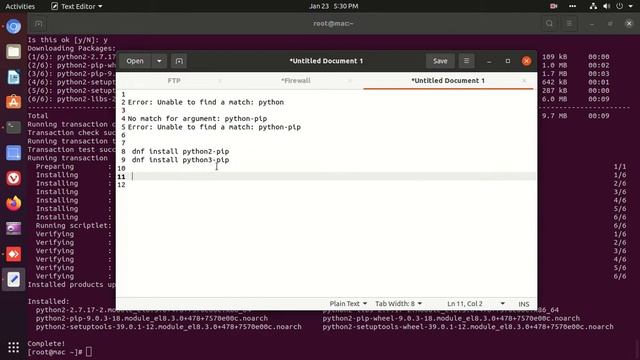
Task: Open the Jan 23 5:30 PM clock menu
Action: (333, 6)
